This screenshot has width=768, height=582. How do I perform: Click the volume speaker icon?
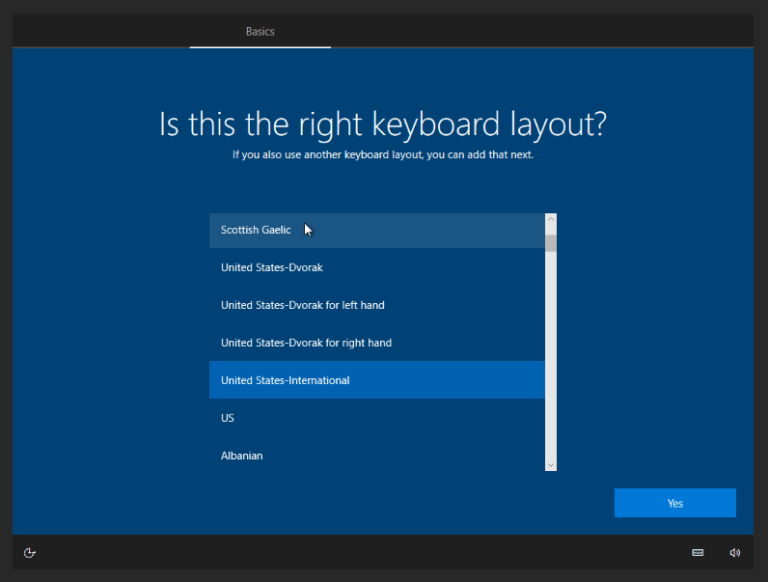point(735,552)
